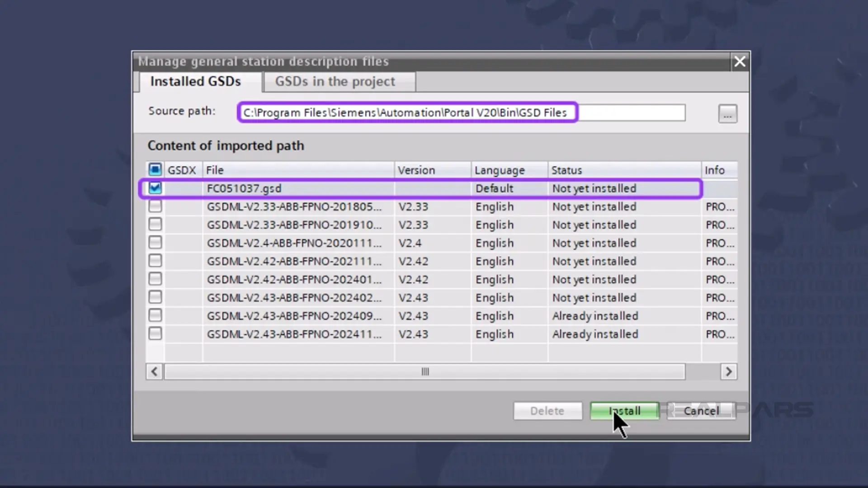Select the Installed GSDs tab
The height and width of the screenshot is (488, 868).
pos(196,82)
